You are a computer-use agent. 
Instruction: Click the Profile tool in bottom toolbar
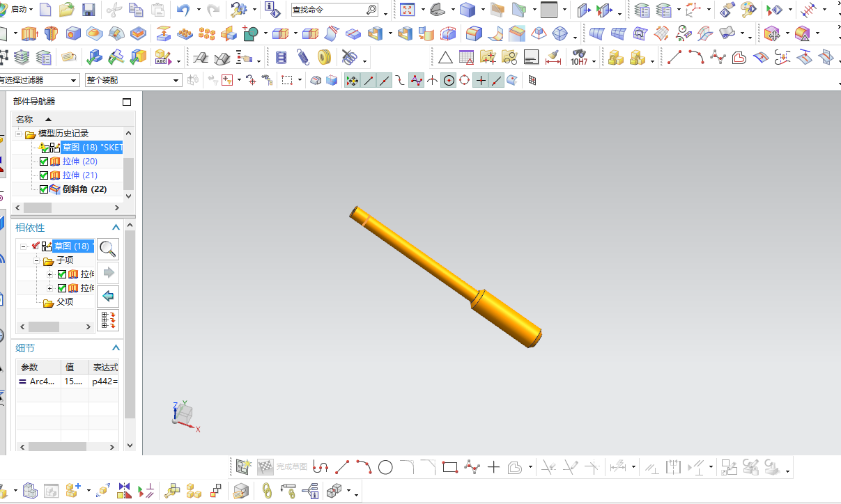[x=321, y=467]
